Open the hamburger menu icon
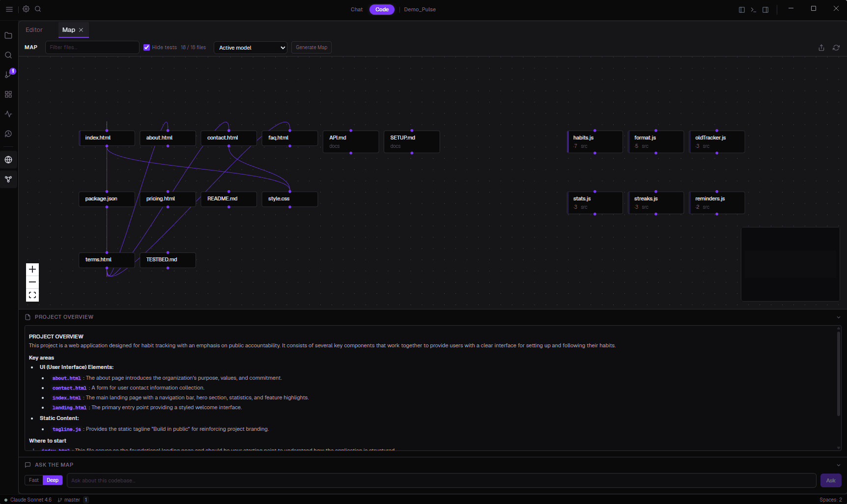Viewport: 847px width, 504px height. click(x=9, y=9)
